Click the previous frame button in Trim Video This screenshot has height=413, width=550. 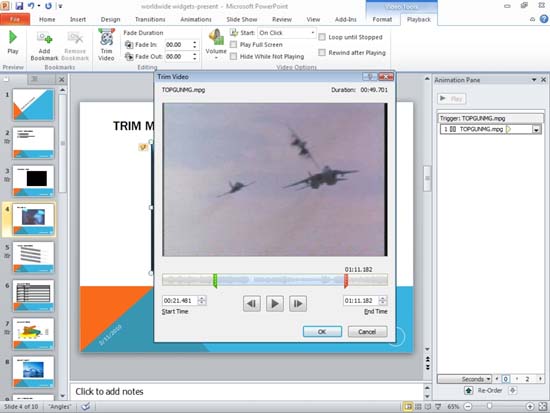[x=252, y=304]
